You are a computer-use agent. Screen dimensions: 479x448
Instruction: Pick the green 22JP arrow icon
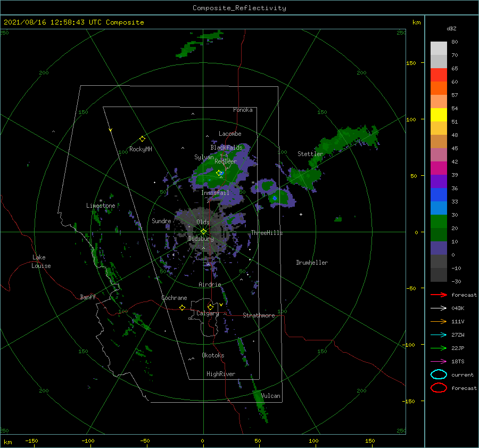[439, 348]
